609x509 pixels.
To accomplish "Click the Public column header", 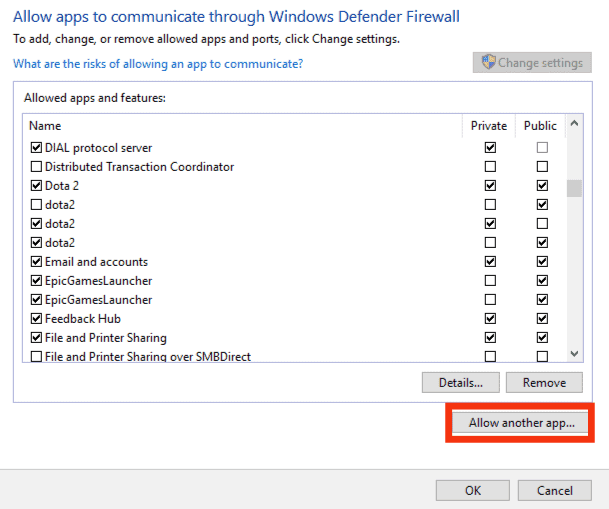I will tap(540, 126).
